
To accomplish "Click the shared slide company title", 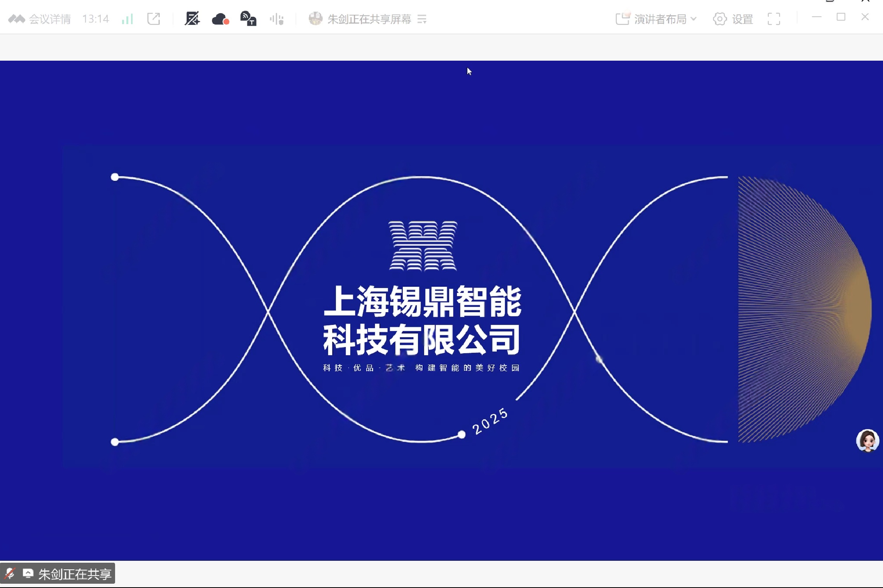I will coord(422,320).
